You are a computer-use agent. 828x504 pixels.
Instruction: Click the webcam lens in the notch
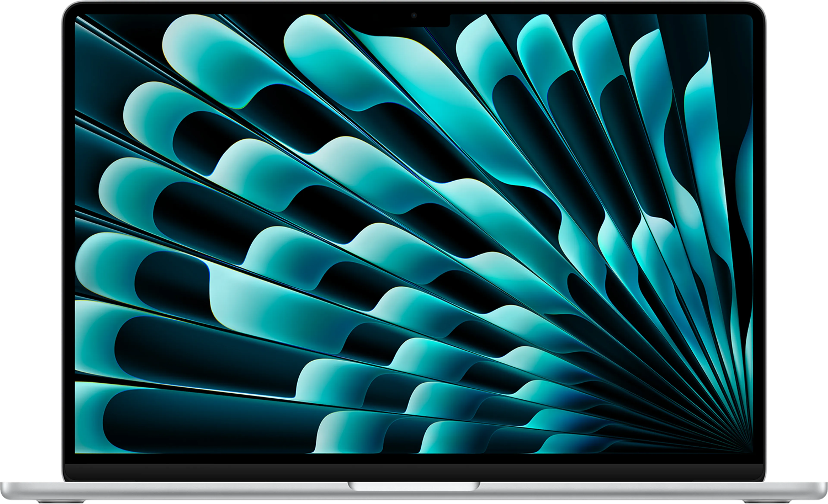coord(414,15)
